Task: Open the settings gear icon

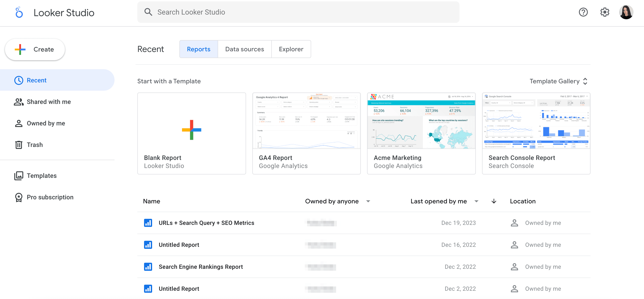Action: (x=604, y=12)
